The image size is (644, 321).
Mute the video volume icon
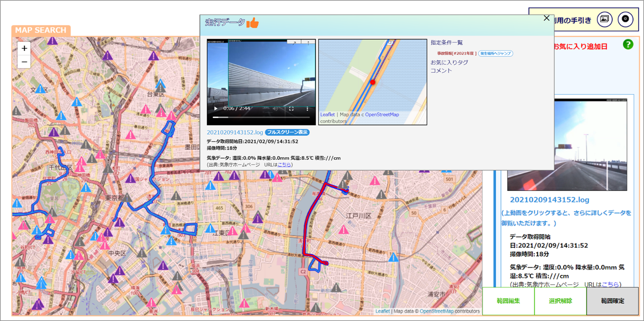pyautogui.click(x=275, y=109)
